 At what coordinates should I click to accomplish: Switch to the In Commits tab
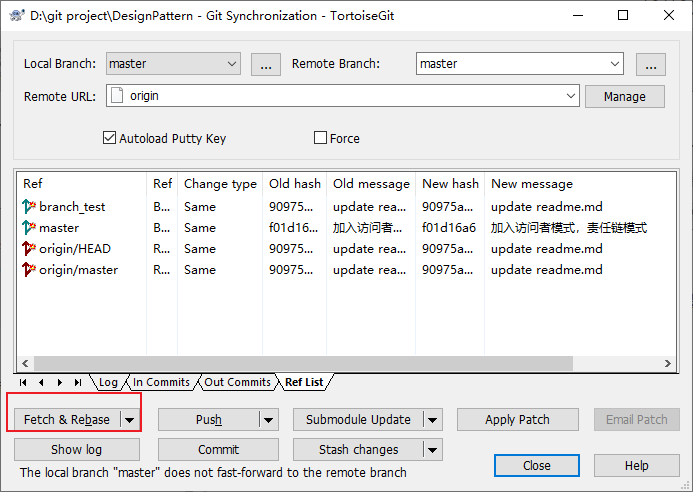point(161,382)
